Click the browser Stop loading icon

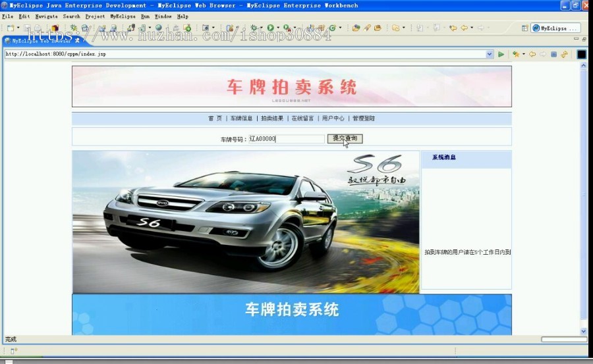click(553, 55)
